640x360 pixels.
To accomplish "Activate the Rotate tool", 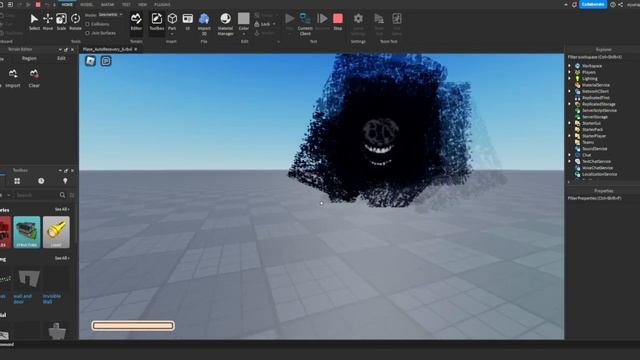I will click(x=76, y=22).
